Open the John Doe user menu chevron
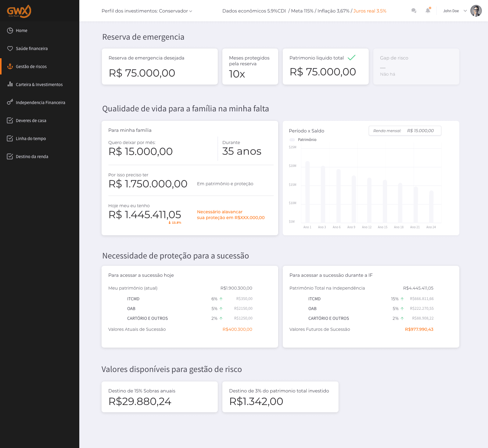 click(x=465, y=11)
